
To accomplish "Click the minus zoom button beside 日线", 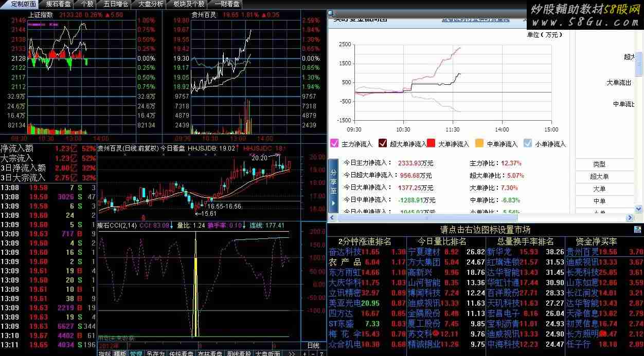I will 313,353.
